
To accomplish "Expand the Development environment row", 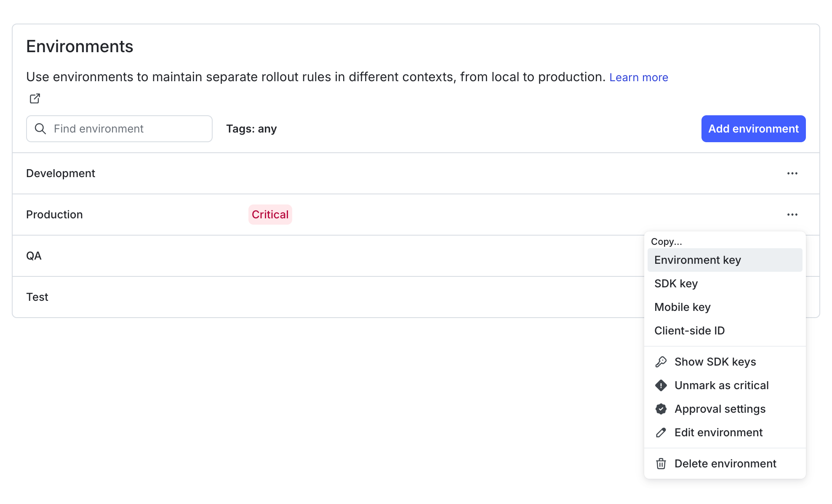I will 61,173.
